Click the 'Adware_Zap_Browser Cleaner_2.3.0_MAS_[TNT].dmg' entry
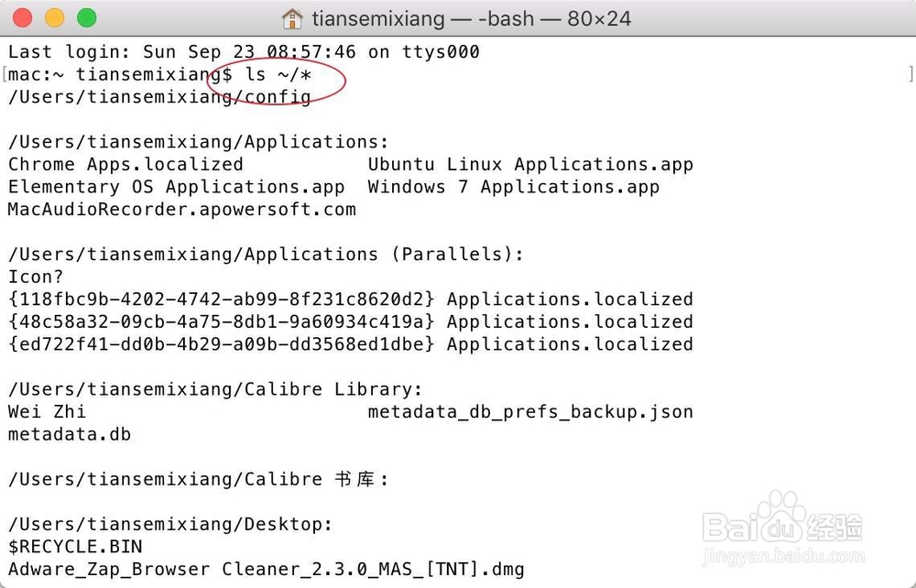This screenshot has width=916, height=588. (267, 570)
